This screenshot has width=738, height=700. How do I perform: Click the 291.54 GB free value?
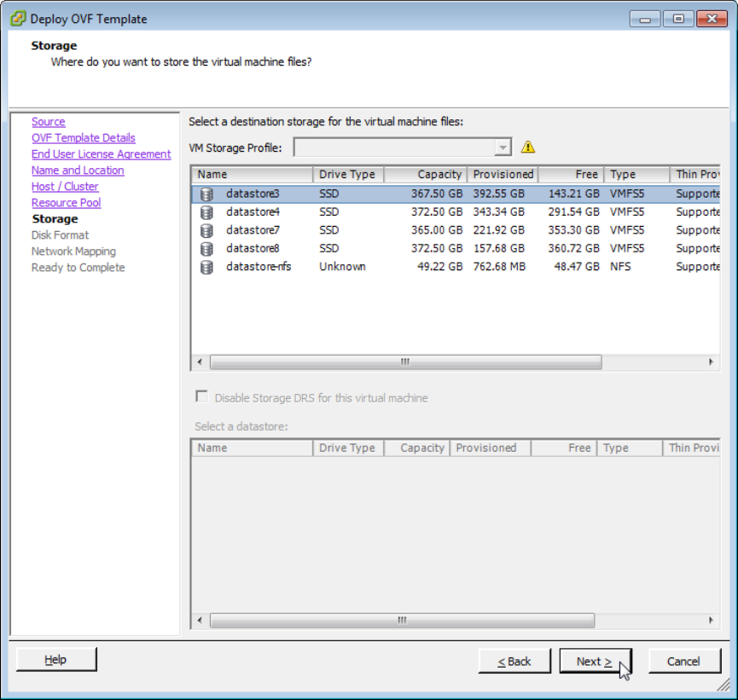coord(573,212)
